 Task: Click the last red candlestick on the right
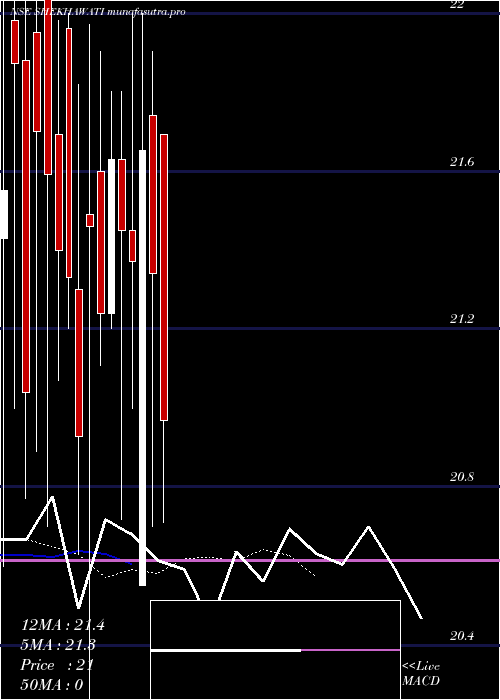coord(164,277)
